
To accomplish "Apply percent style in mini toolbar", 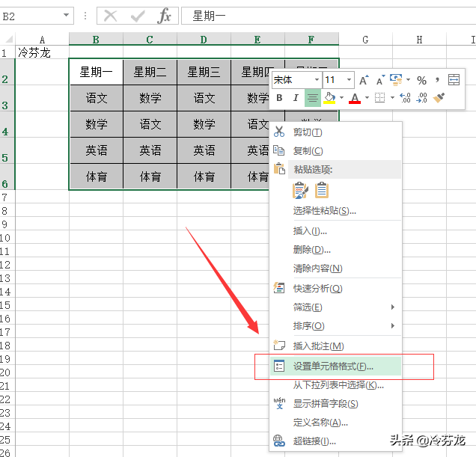I will pyautogui.click(x=421, y=81).
